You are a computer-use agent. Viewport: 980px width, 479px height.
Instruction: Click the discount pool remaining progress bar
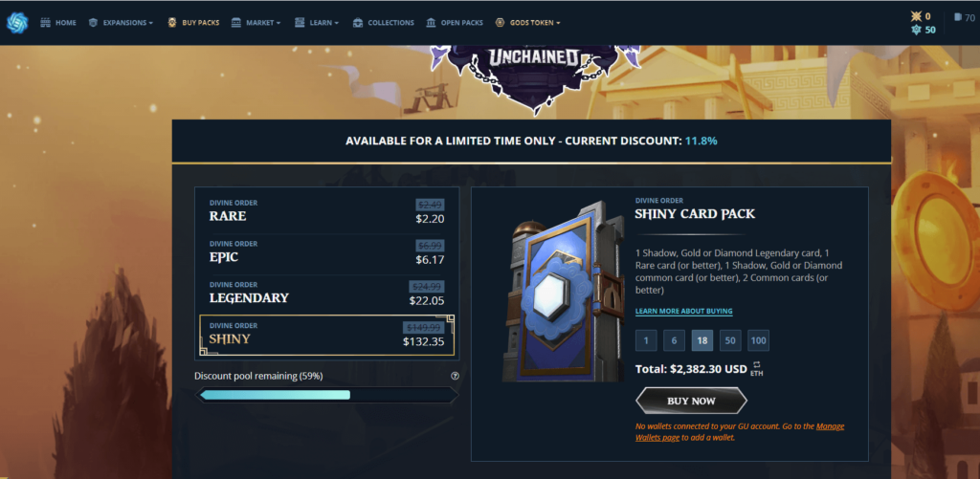pos(327,395)
